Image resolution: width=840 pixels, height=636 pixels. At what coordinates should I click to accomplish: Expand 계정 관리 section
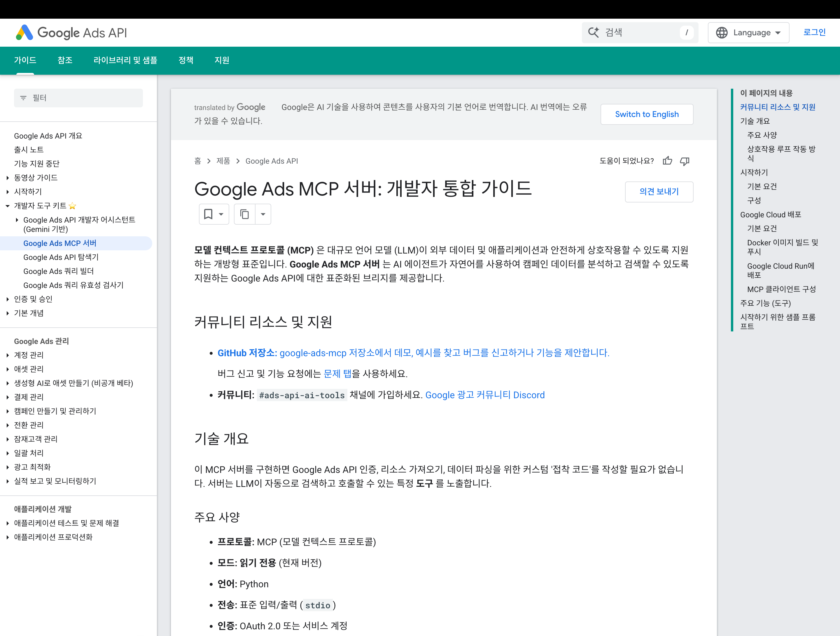(8, 355)
